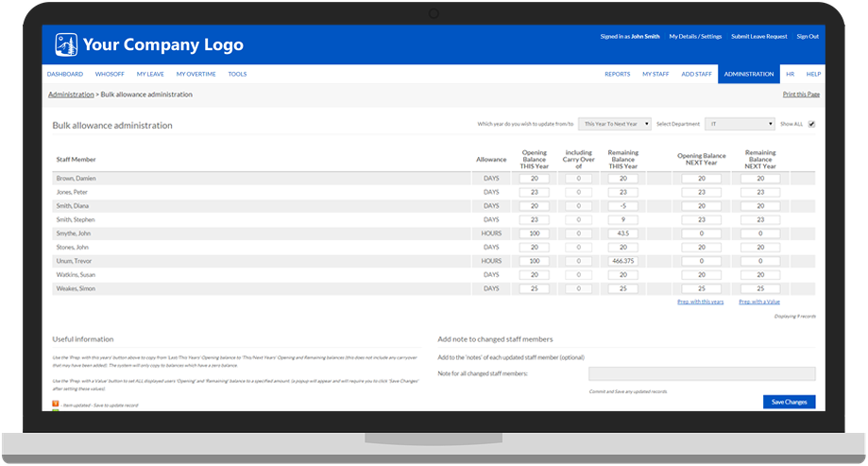This screenshot has height=466, width=868.
Task: Click the signed in user John Smith
Action: click(645, 37)
